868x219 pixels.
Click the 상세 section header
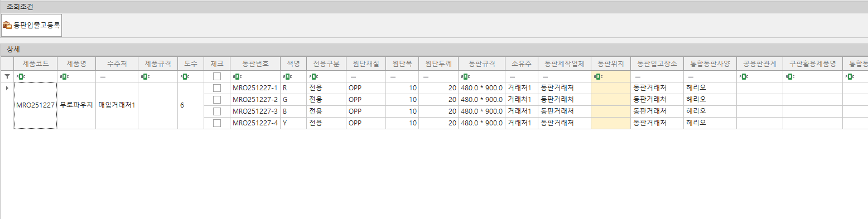[434, 49]
